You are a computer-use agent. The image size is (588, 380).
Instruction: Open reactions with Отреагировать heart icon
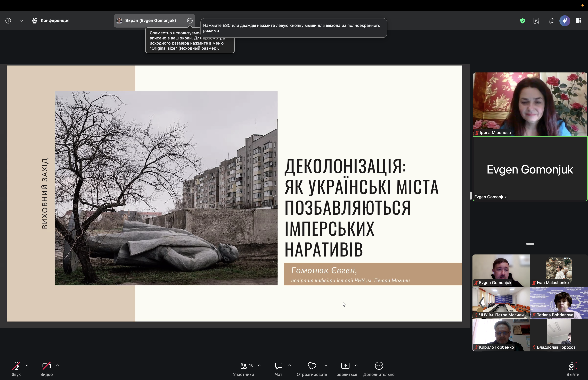point(312,366)
